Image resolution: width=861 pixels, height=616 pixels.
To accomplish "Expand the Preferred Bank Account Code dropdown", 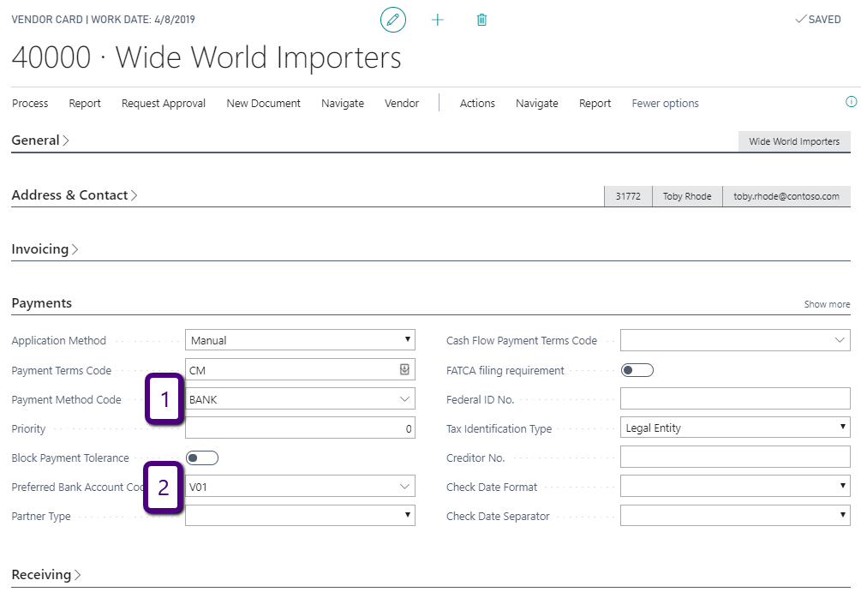I will (x=404, y=487).
